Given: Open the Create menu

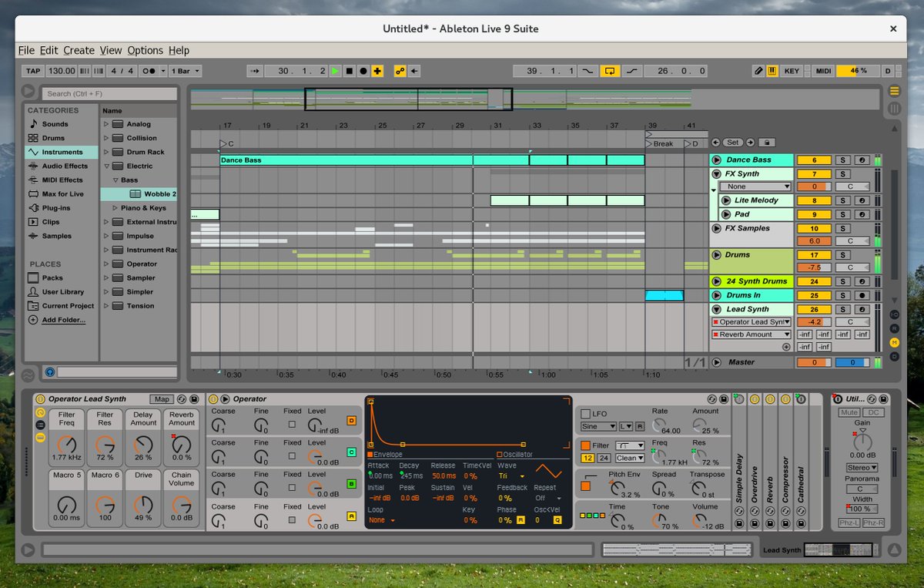Looking at the screenshot, I should click(x=79, y=50).
